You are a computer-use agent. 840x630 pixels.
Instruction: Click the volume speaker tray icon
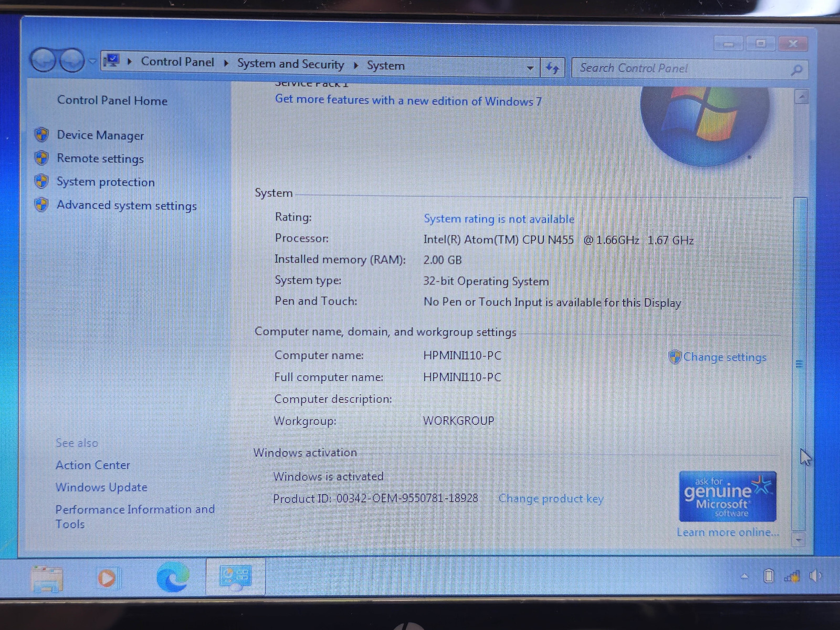click(815, 576)
